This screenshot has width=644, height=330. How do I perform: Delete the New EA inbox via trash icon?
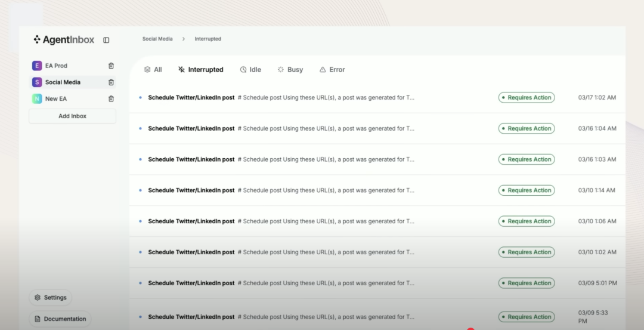(111, 98)
